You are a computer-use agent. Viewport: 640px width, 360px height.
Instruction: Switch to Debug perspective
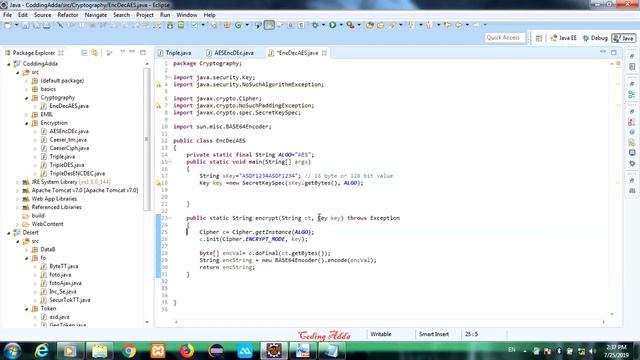click(x=596, y=38)
